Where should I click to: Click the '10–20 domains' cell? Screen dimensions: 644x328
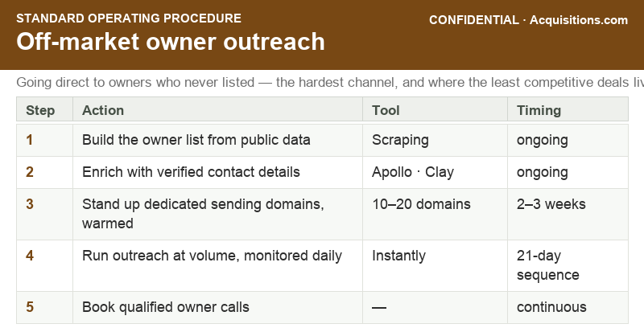[x=435, y=215]
